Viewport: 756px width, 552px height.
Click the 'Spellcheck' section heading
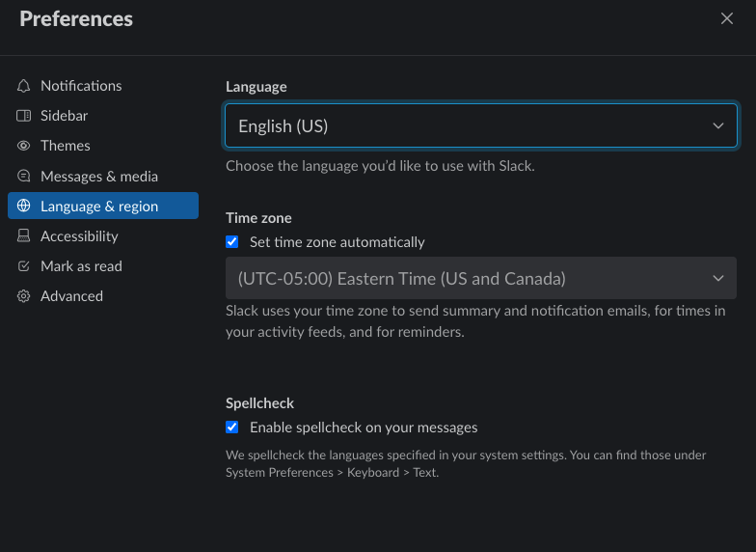pyautogui.click(x=259, y=403)
